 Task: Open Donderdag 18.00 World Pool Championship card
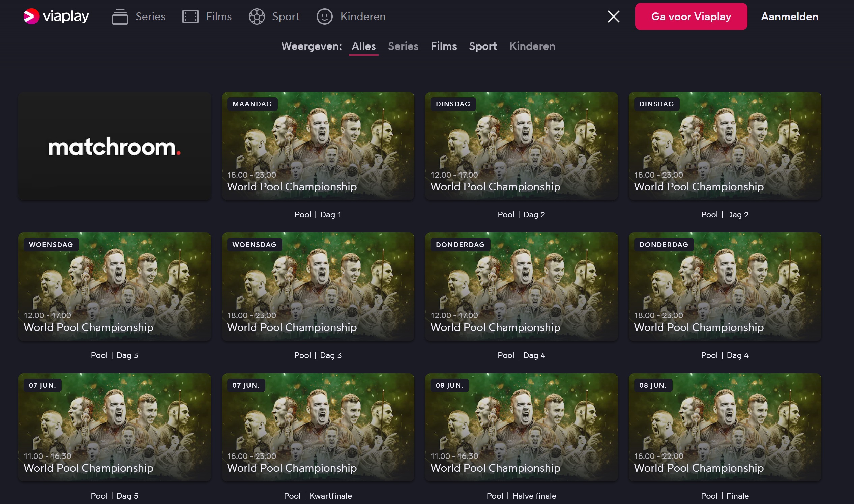(725, 287)
